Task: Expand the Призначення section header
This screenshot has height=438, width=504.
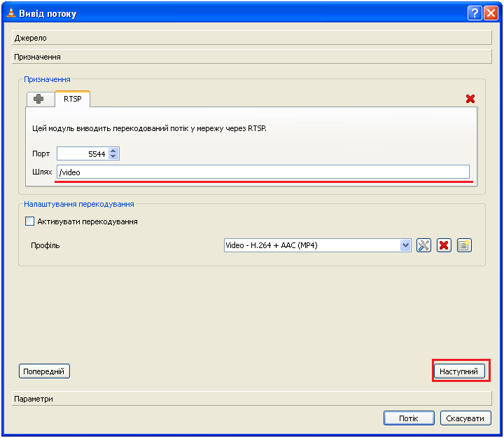Action: [x=252, y=57]
